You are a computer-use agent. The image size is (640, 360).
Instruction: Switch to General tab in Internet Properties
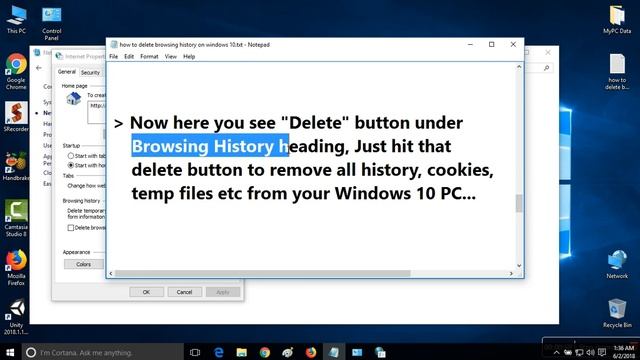67,72
